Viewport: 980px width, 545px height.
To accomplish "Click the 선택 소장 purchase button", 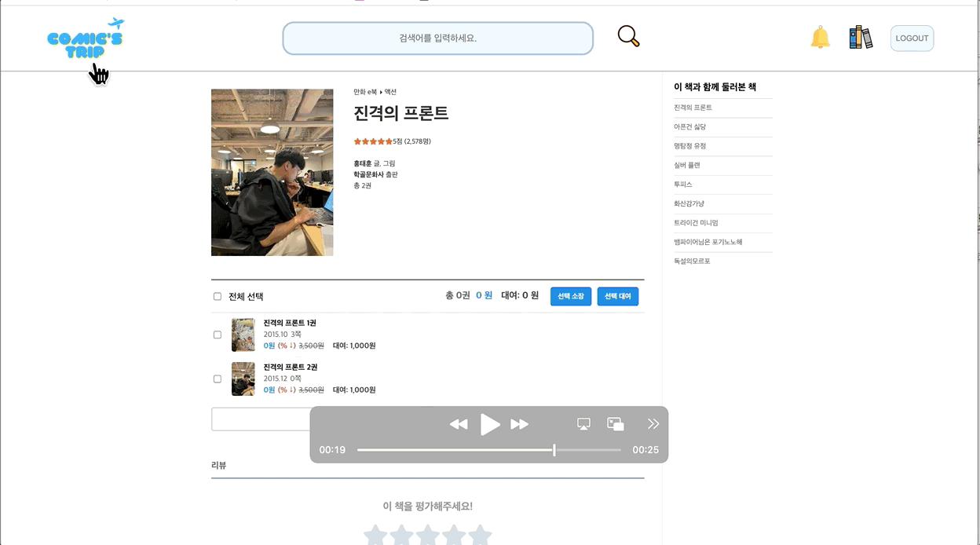I will coord(571,296).
